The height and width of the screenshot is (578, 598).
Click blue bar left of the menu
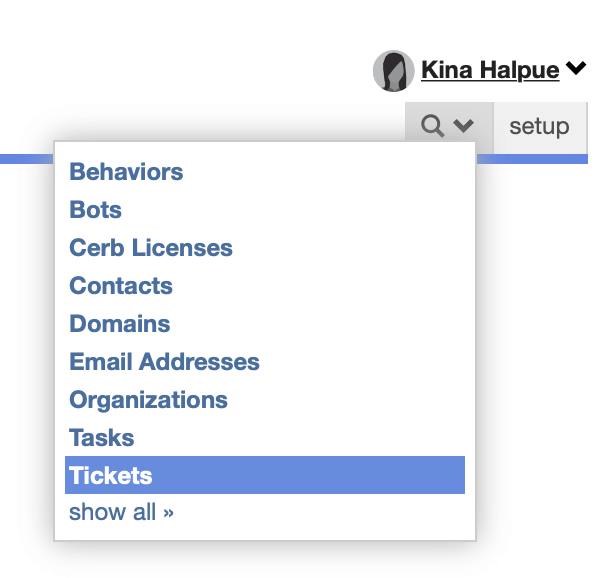click(26, 159)
